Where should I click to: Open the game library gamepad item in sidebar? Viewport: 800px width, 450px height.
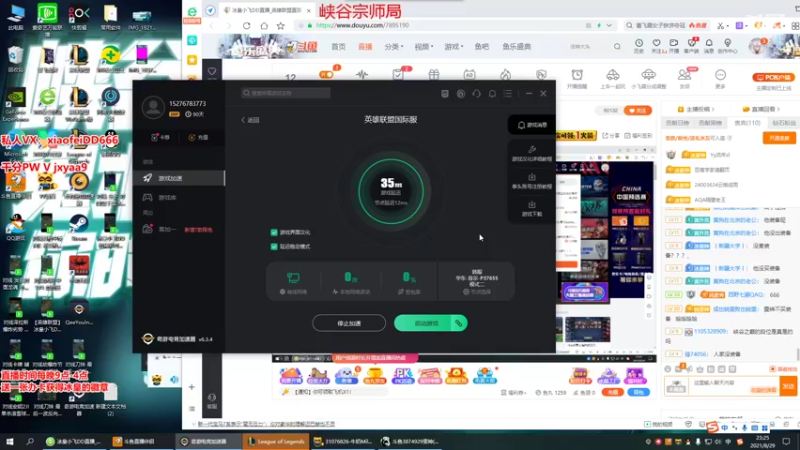[x=162, y=197]
